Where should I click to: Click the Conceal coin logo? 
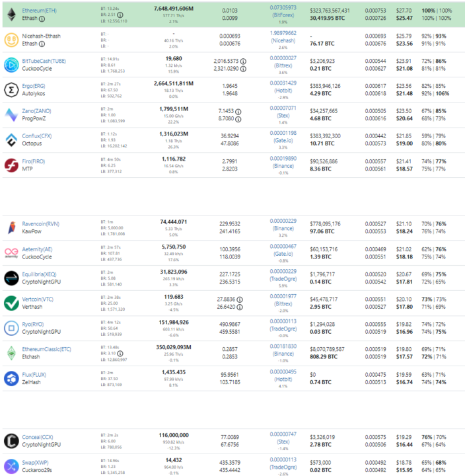[x=11, y=441]
